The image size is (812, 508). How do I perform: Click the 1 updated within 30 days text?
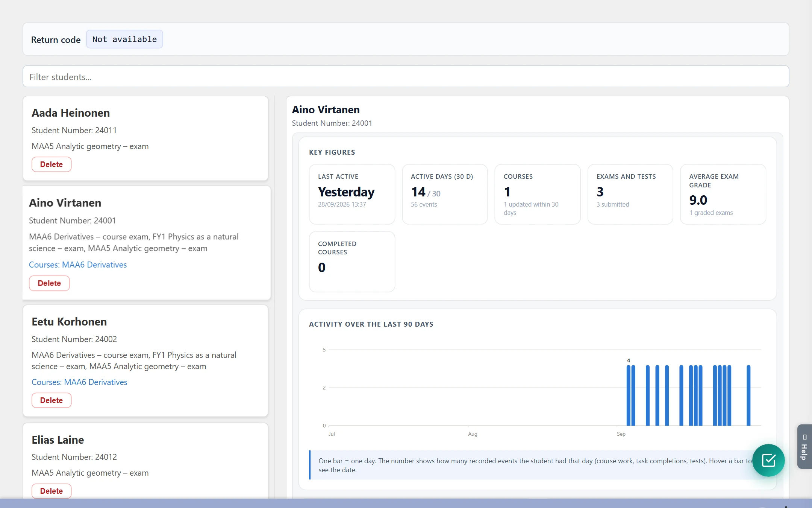531,208
